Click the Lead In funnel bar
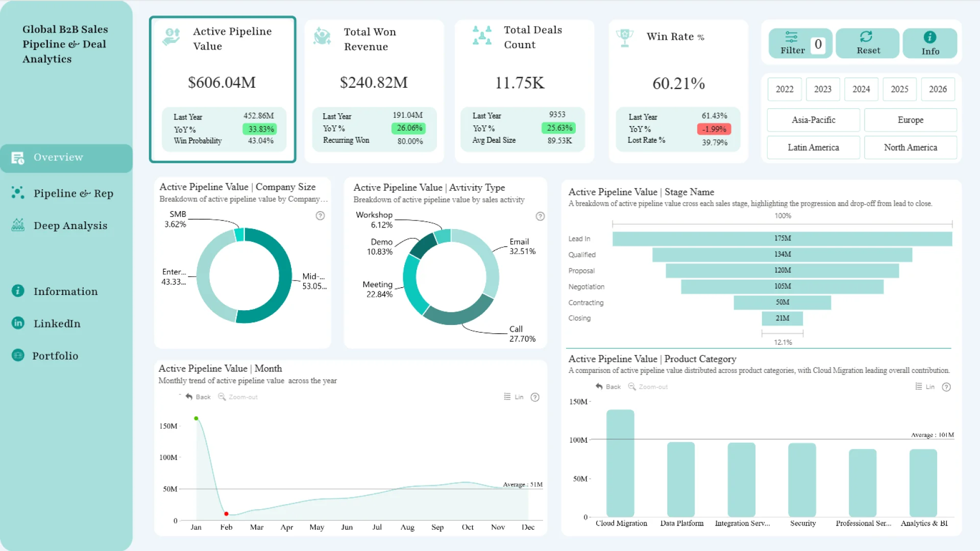 pyautogui.click(x=782, y=239)
